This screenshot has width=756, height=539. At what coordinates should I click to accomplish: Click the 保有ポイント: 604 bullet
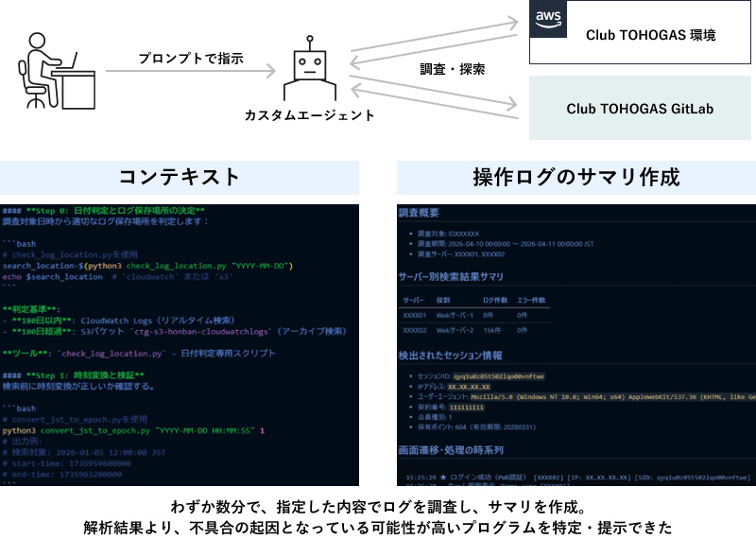pyautogui.click(x=476, y=427)
